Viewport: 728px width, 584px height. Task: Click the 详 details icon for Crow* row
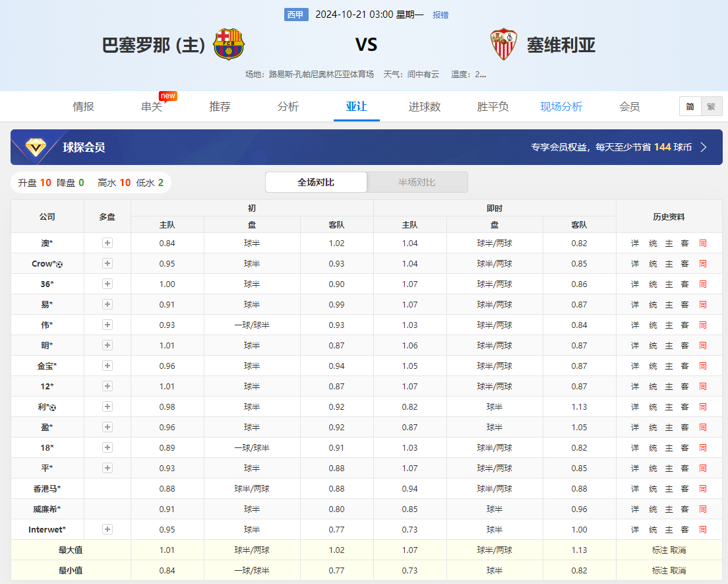coord(635,264)
